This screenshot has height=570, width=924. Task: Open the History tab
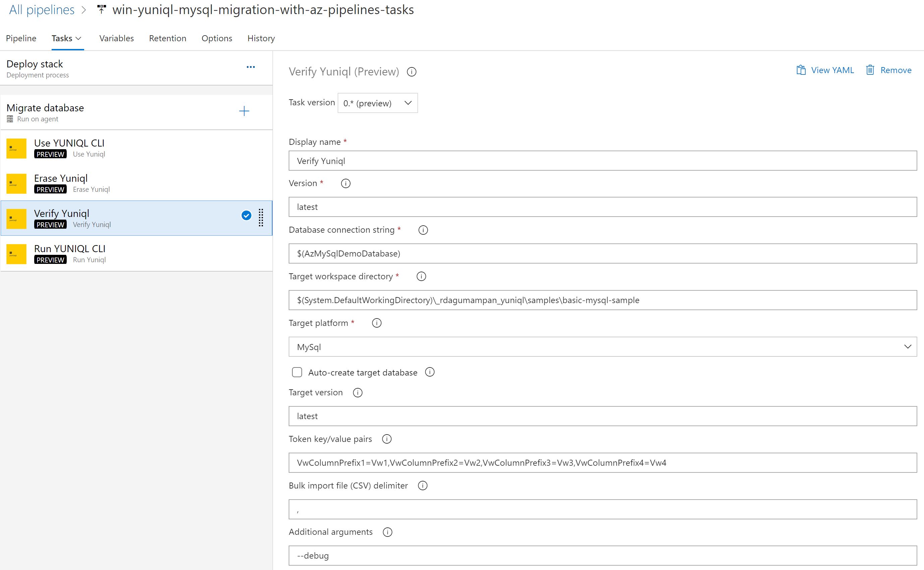[261, 38]
